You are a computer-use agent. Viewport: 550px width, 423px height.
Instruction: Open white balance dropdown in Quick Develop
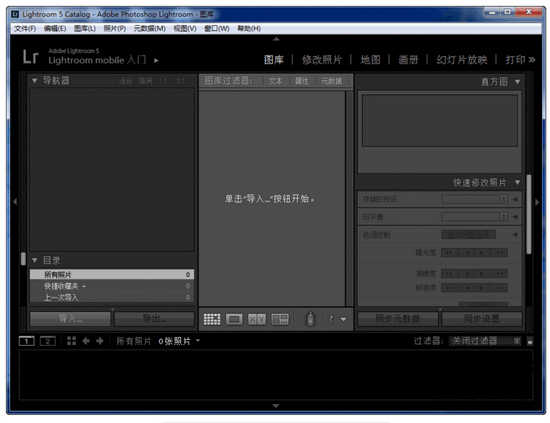[475, 217]
